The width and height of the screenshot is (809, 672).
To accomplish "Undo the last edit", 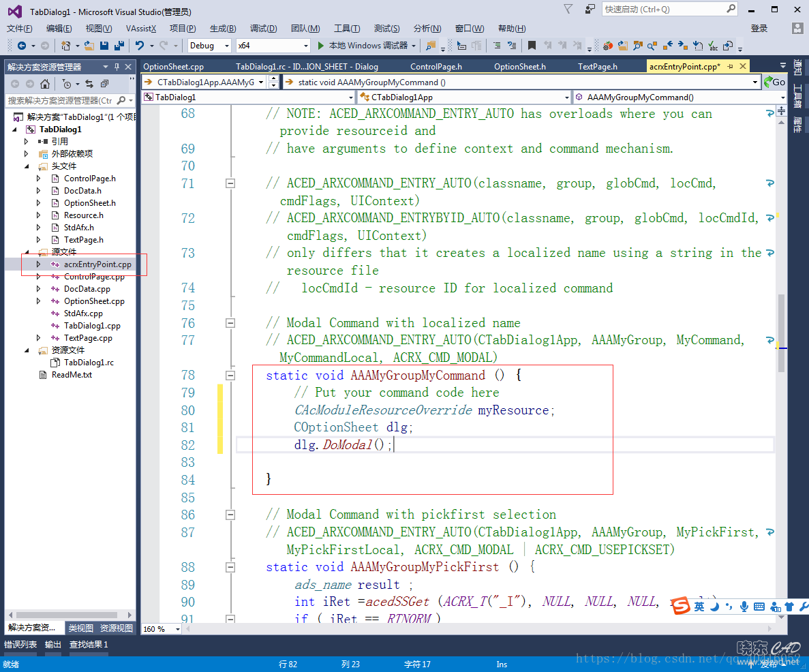I will tap(140, 46).
